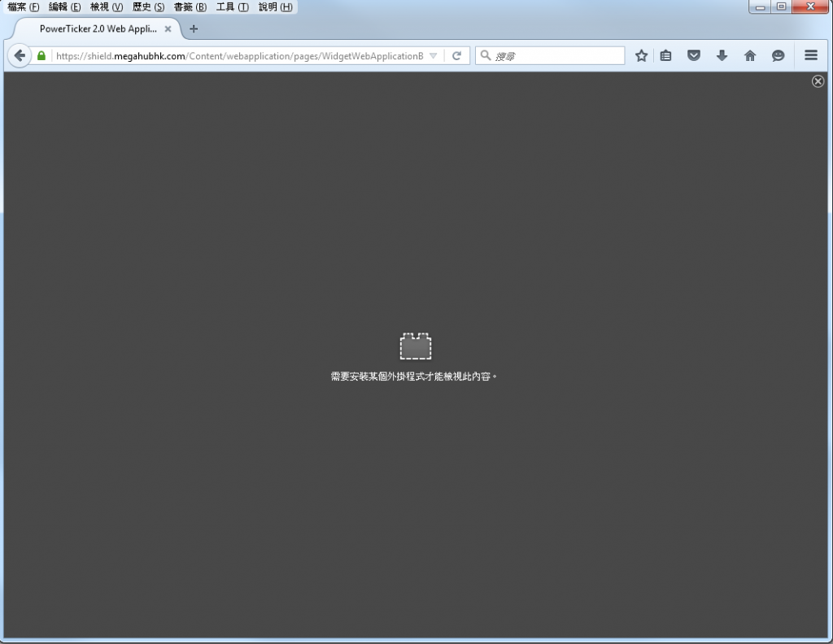Image resolution: width=833 pixels, height=644 pixels.
Task: Focus the address bar URL field
Action: coord(239,56)
